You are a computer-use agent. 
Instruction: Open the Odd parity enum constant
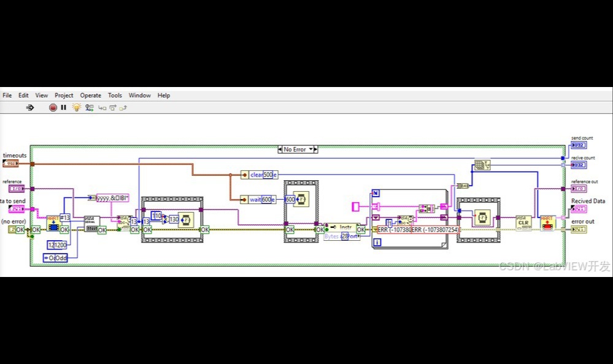click(x=55, y=258)
